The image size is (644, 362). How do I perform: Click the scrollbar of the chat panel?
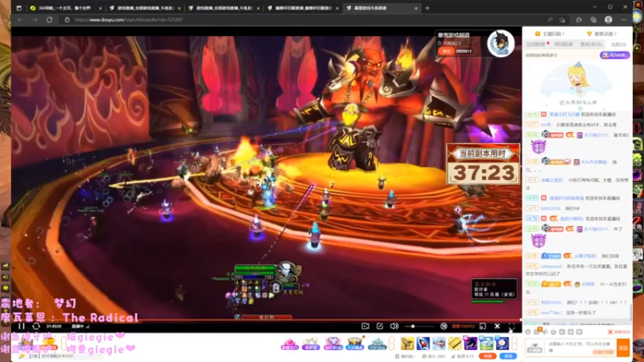click(630, 312)
